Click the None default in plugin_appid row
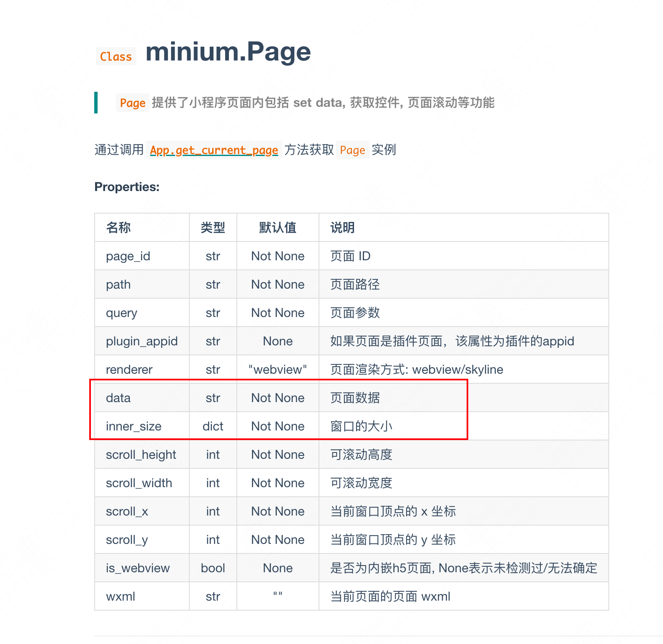The image size is (663, 644). 278,341
